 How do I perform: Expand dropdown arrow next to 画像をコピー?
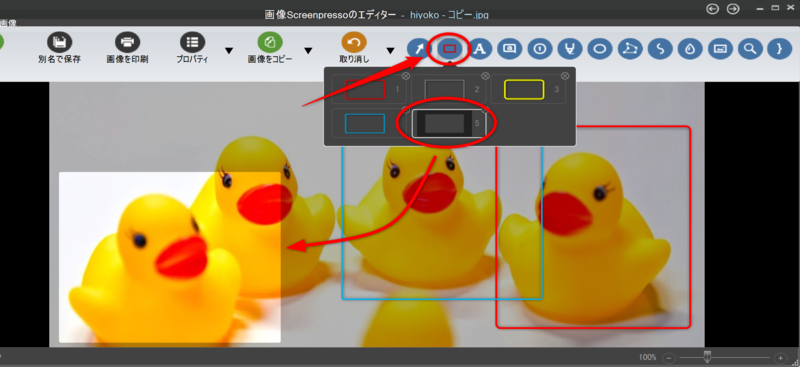(x=308, y=51)
